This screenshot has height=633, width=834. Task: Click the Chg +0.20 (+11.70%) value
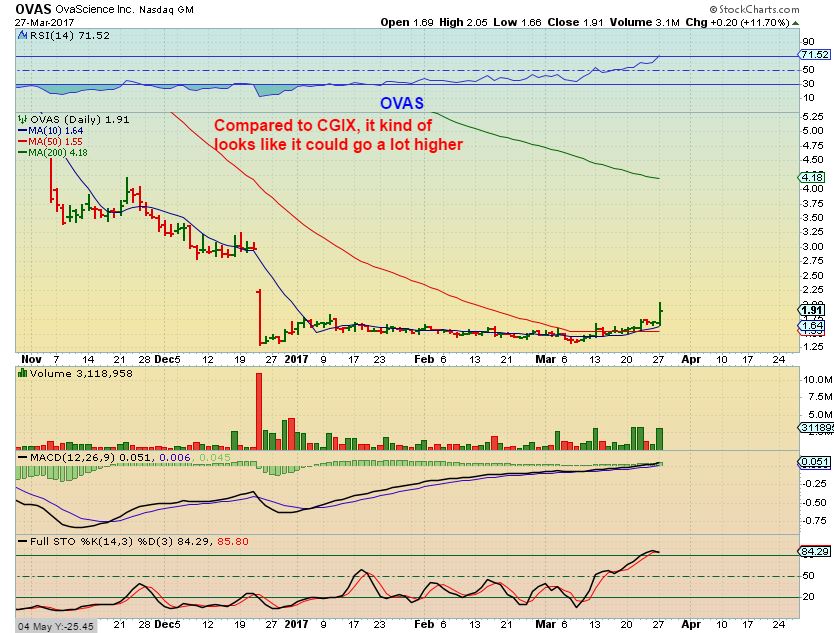pos(738,22)
